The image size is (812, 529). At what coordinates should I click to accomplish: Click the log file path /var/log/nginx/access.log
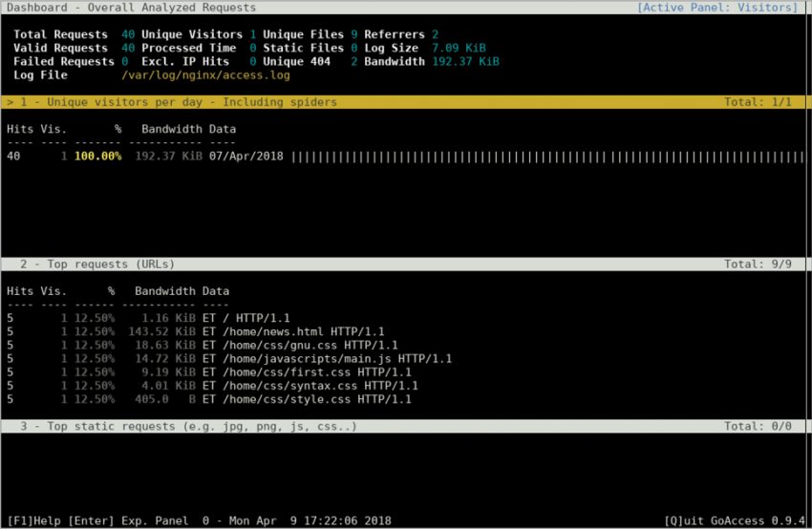tap(199, 74)
